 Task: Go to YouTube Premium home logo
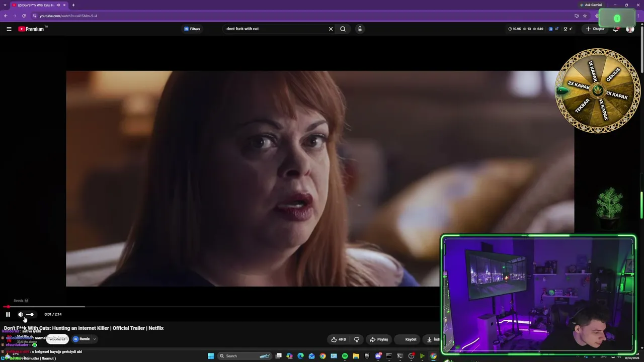click(x=32, y=29)
